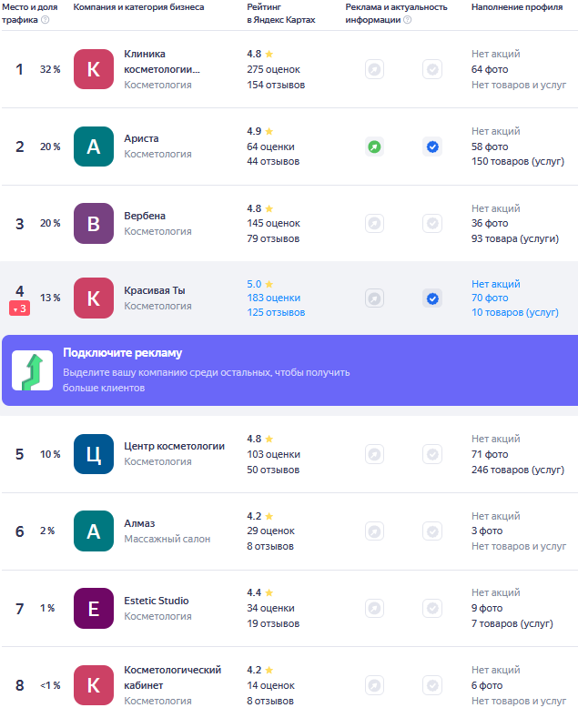The image size is (578, 728).
Task: Click 10 товаров (услуг) link
Action: click(514, 312)
